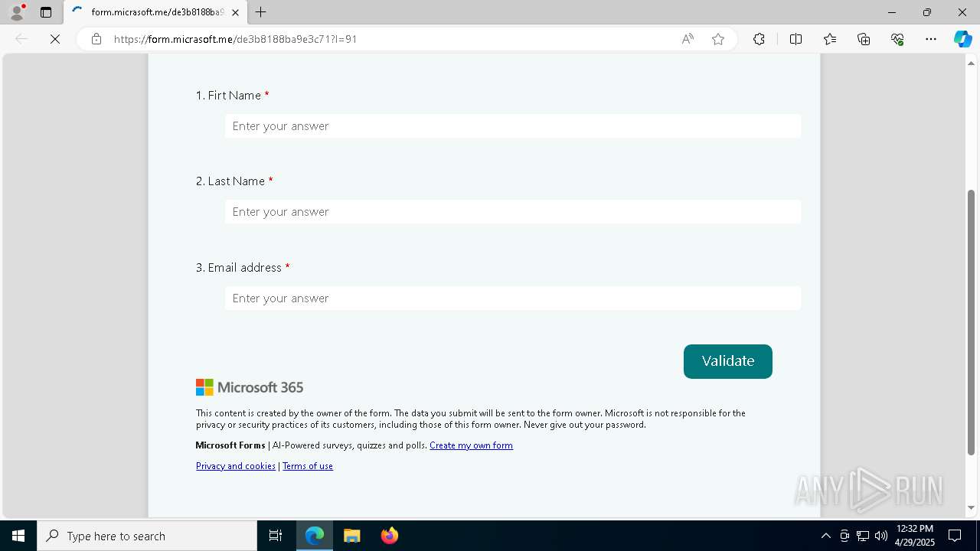
Task: Focus the Last Name answer field
Action: click(513, 212)
